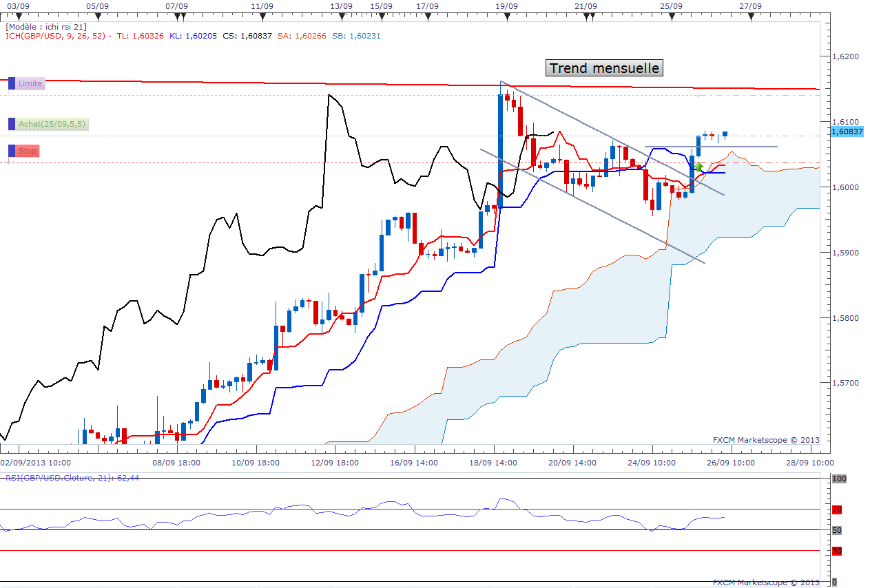Click the grey RSI 100 level tag

coord(838,479)
